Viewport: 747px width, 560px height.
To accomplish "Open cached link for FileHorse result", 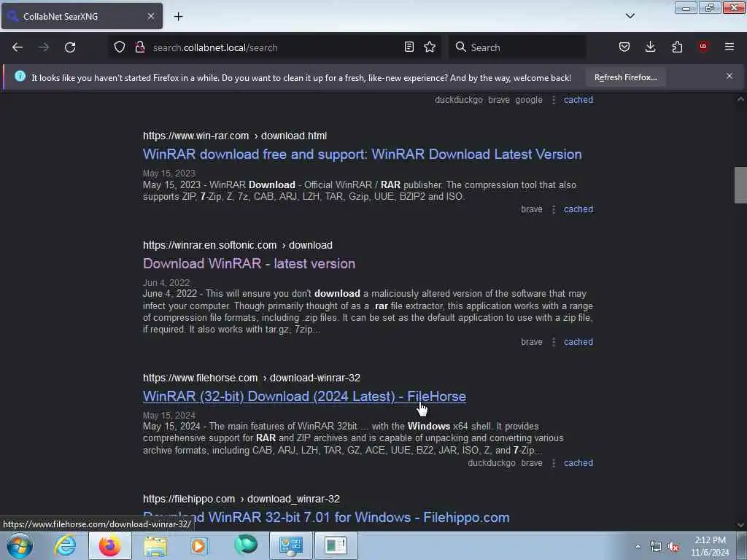I will click(578, 463).
